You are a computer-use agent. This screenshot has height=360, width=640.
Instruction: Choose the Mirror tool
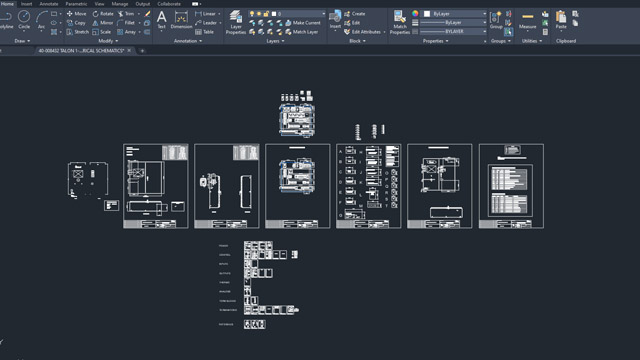pos(102,23)
